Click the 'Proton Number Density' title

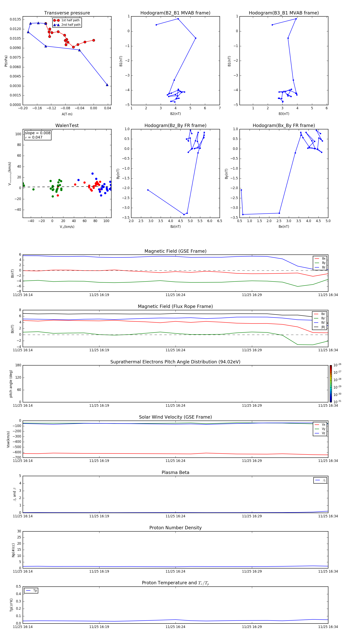(175, 528)
